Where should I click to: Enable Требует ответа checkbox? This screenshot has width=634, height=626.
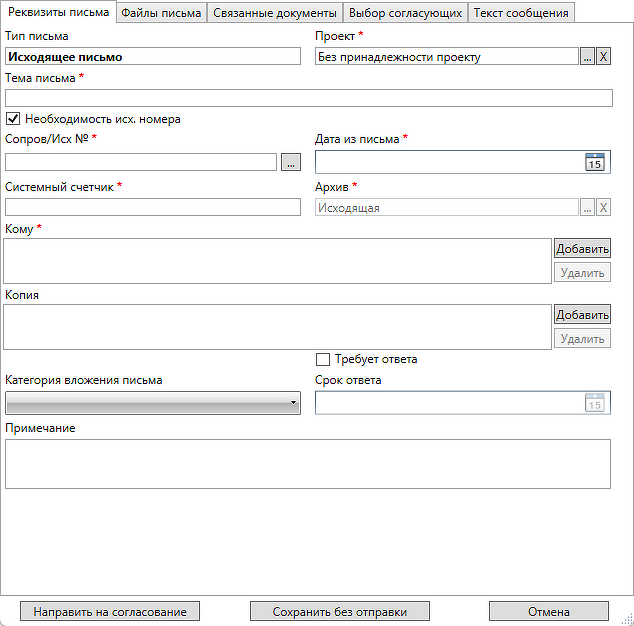click(323, 360)
